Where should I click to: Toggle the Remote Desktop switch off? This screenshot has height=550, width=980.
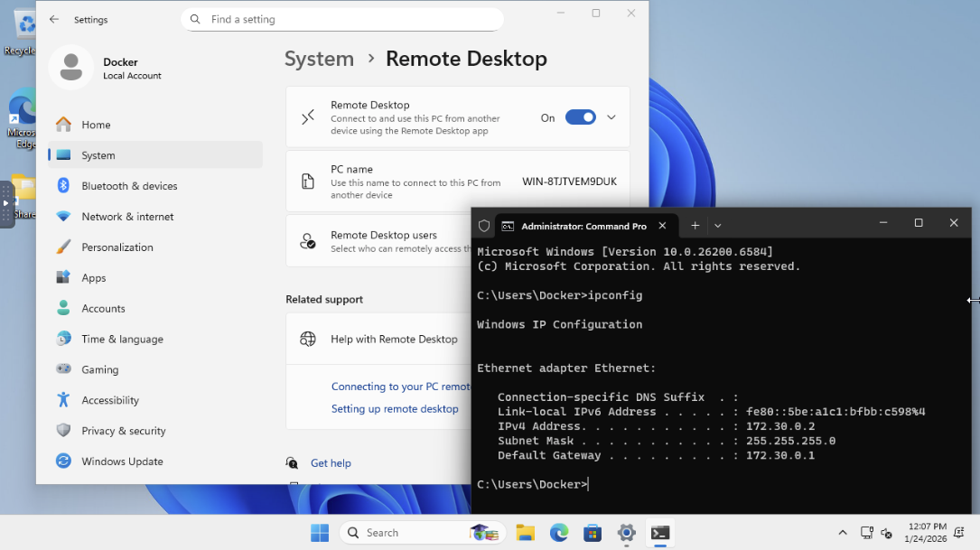point(580,117)
